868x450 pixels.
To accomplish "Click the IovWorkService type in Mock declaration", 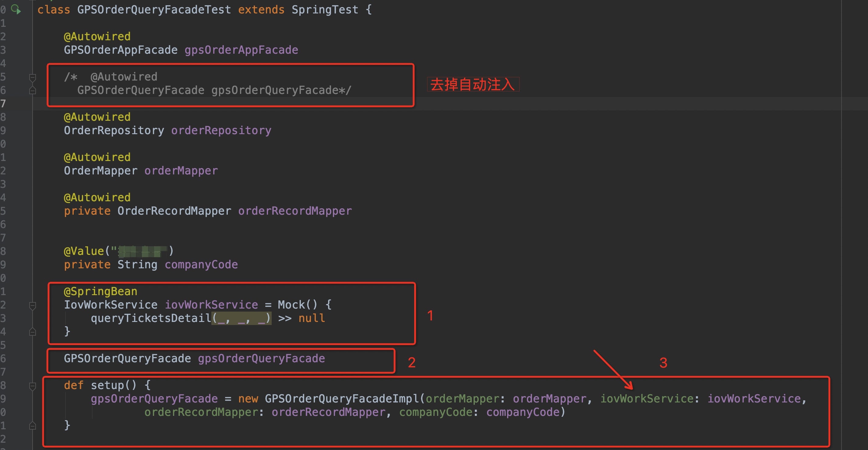I will [x=111, y=305].
